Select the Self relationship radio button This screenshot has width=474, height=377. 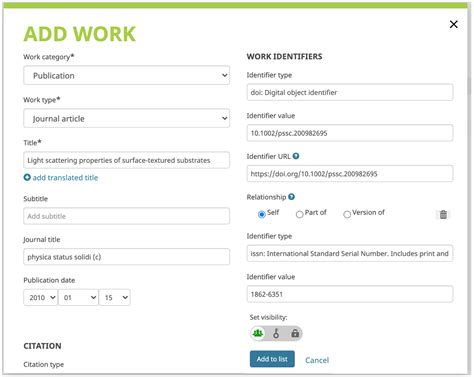(x=262, y=214)
